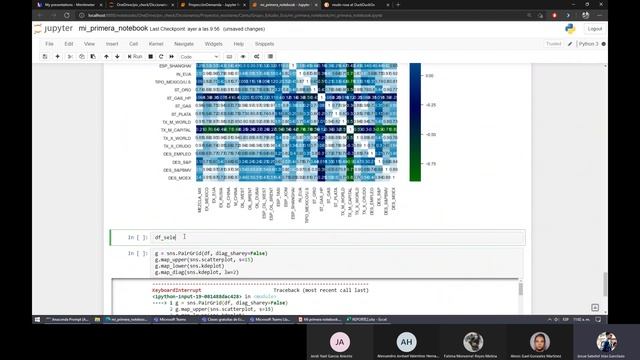The height and width of the screenshot is (360, 640).
Task: Switch to the DuckDuckGo browser tab
Action: [x=356, y=5]
